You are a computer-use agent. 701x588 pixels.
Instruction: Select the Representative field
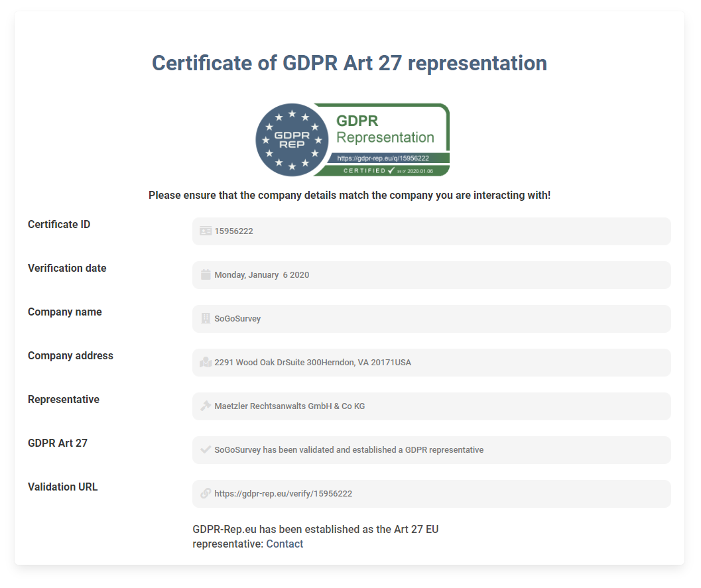pyautogui.click(x=431, y=406)
